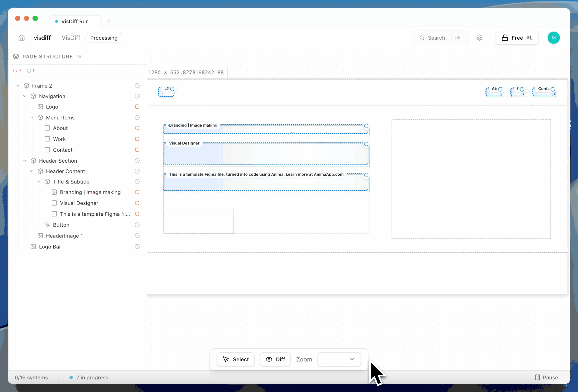Viewport: 578px width, 392px height.
Task: Toggle the Work checkbox icon
Action: tap(47, 139)
